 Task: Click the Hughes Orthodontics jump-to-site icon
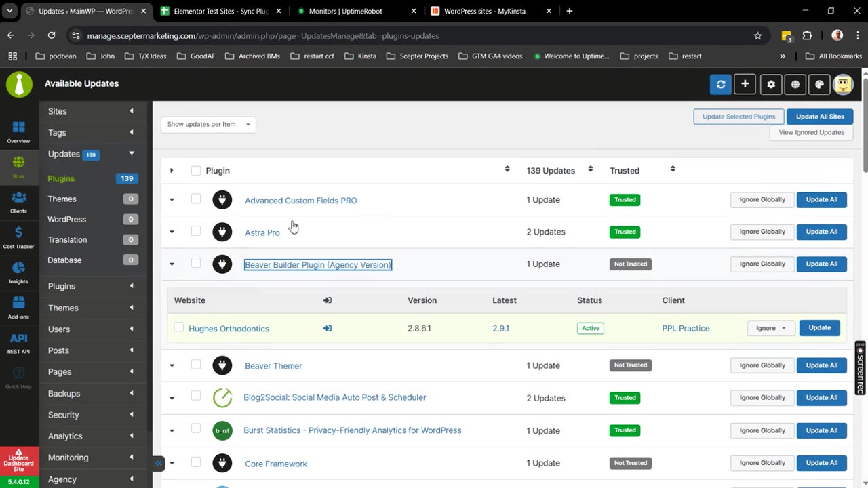[x=328, y=328]
